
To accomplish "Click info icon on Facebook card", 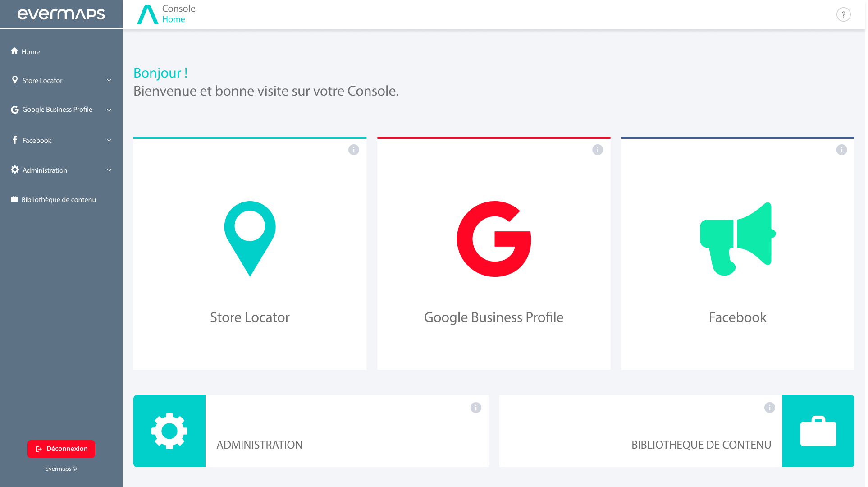I will (x=841, y=150).
